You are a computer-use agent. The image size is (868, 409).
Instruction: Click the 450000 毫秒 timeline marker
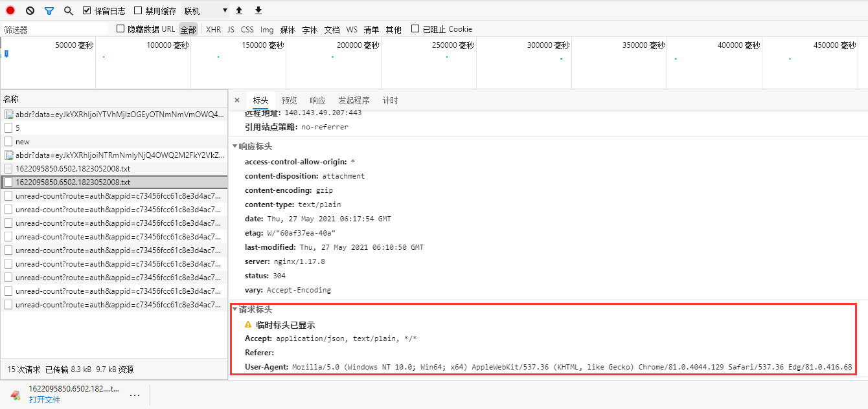click(834, 45)
